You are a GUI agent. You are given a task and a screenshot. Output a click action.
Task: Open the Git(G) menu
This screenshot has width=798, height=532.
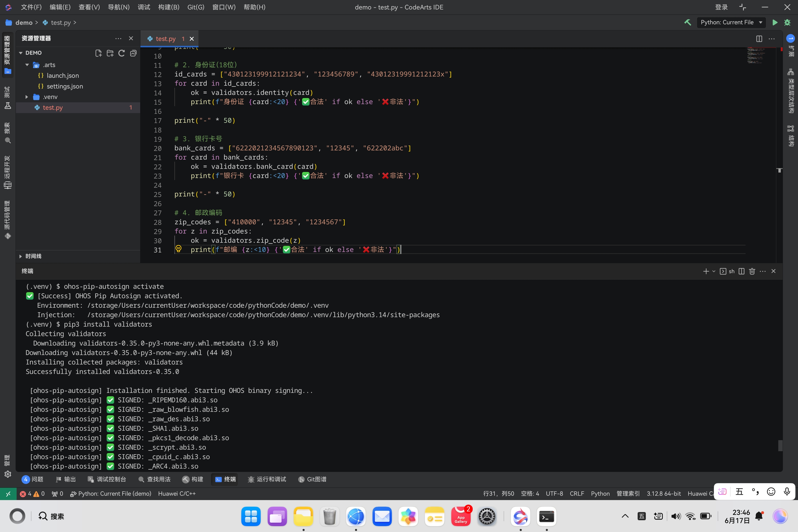point(196,7)
